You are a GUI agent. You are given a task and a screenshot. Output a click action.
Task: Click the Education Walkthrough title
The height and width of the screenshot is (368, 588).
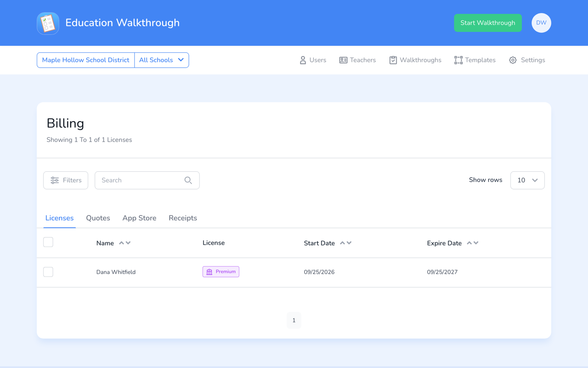[122, 23]
